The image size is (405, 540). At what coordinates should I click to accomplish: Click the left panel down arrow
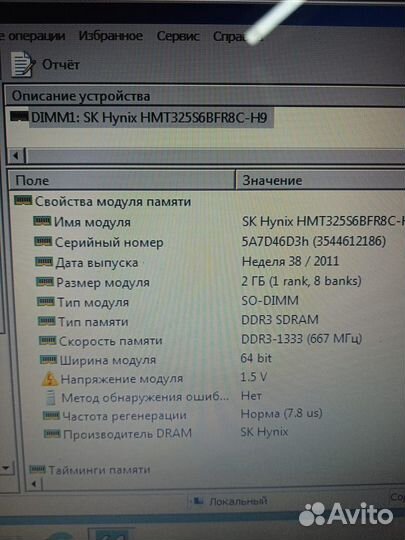(x=6, y=468)
